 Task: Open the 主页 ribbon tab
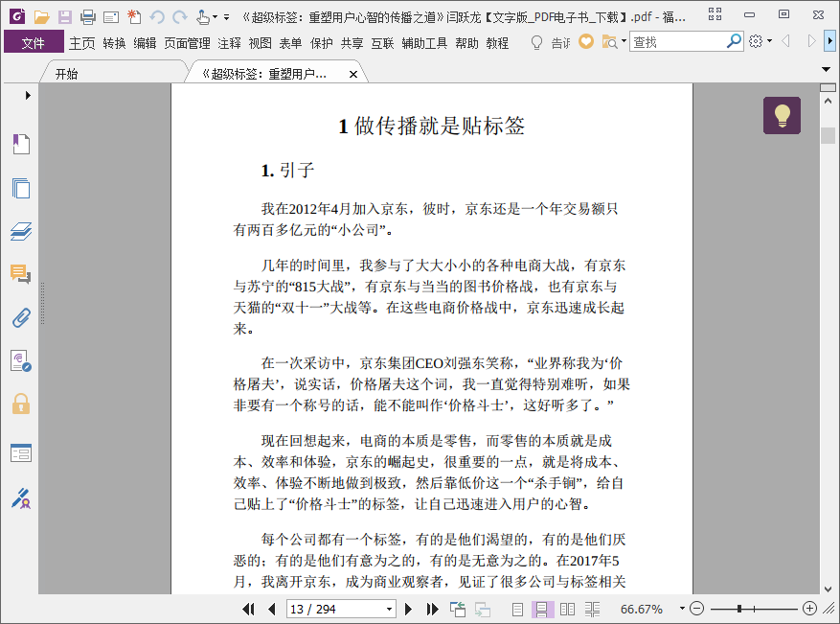82,43
